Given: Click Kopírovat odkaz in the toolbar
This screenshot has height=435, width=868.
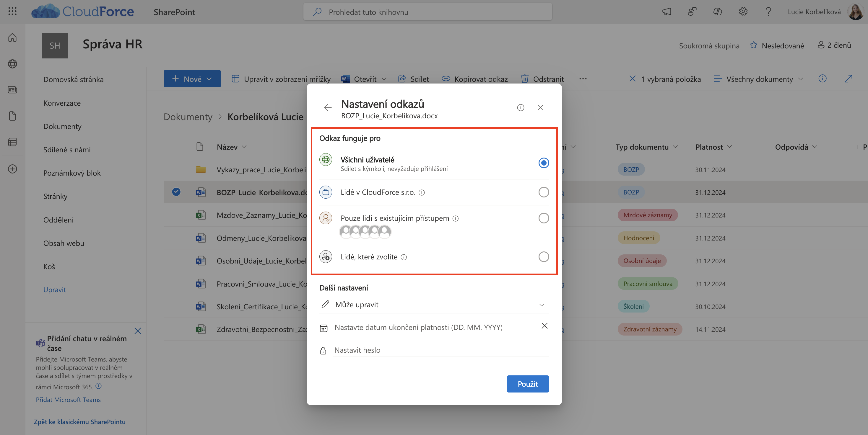Looking at the screenshot, I should (x=474, y=79).
